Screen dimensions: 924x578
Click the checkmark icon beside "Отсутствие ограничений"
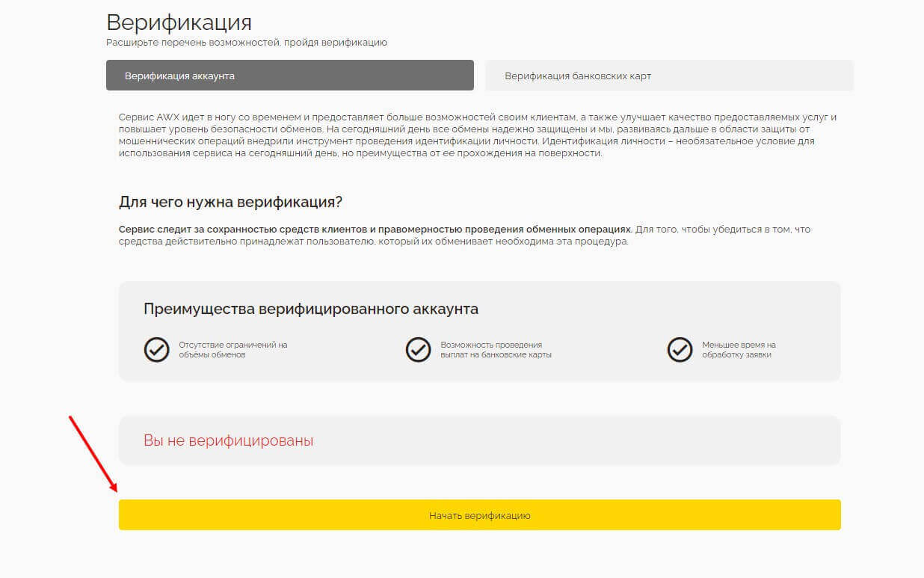coord(156,349)
